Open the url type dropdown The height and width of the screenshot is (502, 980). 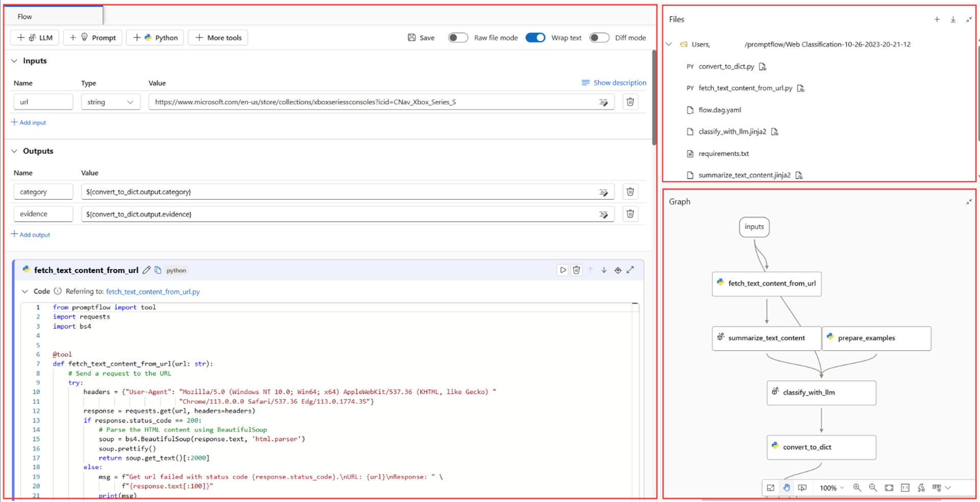110,102
